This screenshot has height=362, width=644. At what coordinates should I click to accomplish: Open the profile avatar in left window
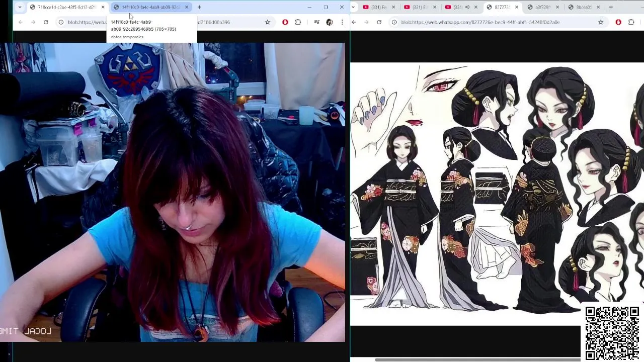(330, 22)
